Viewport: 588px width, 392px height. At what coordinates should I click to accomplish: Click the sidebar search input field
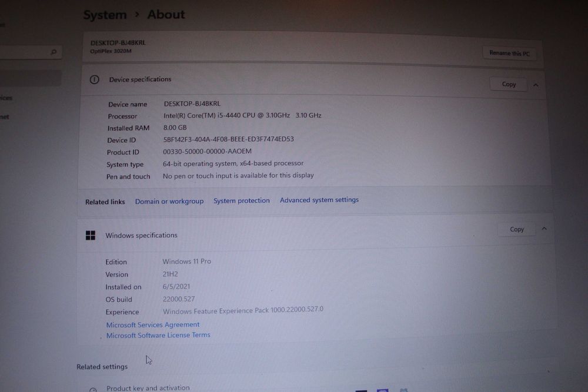[x=30, y=52]
